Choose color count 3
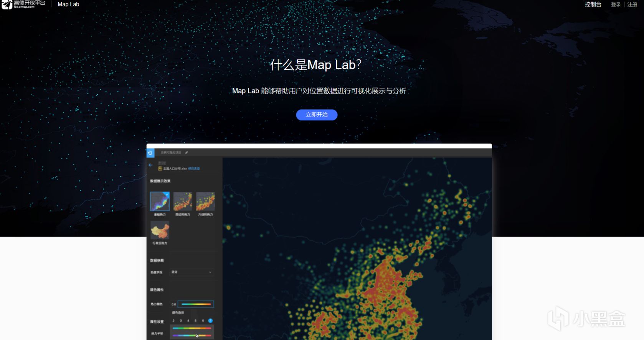Image resolution: width=644 pixels, height=340 pixels. tap(181, 321)
